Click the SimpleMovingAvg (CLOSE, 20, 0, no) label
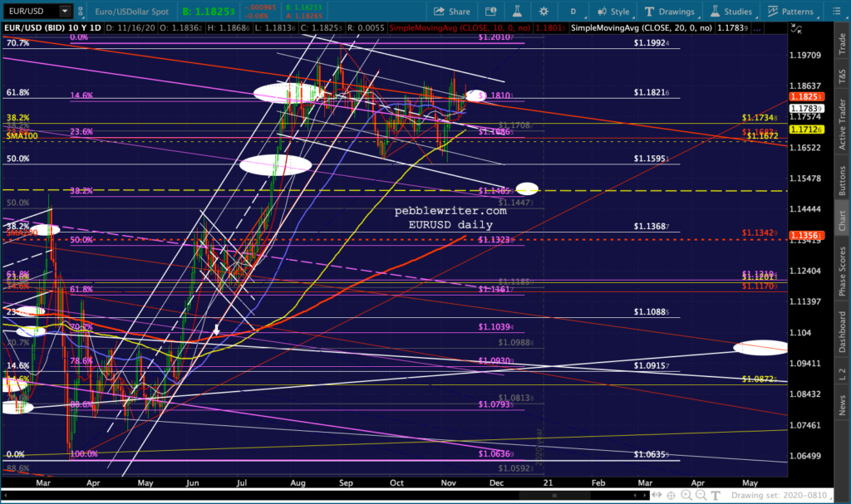The width and height of the screenshot is (851, 504). (642, 27)
